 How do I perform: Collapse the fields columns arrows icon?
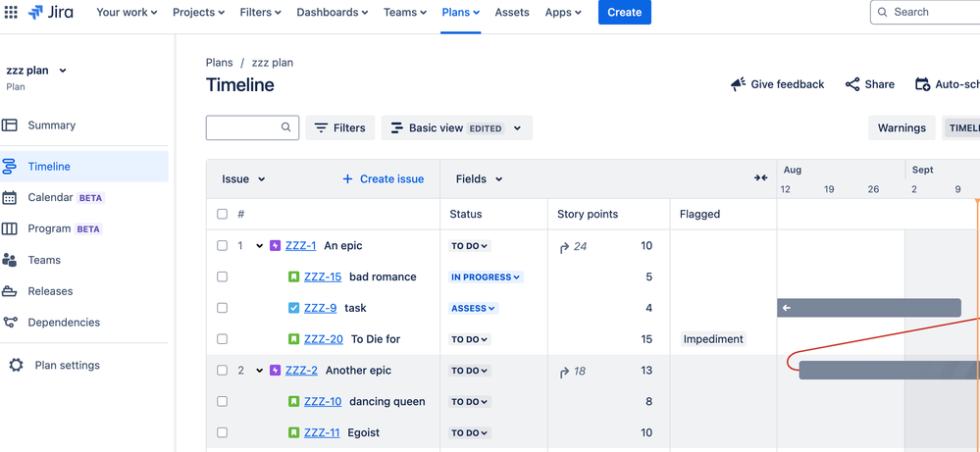760,178
